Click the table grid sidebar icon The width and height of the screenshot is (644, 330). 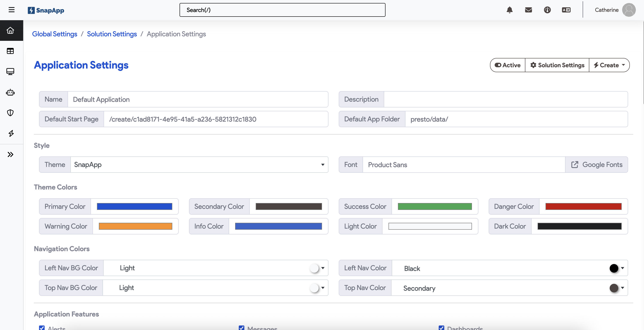point(10,51)
